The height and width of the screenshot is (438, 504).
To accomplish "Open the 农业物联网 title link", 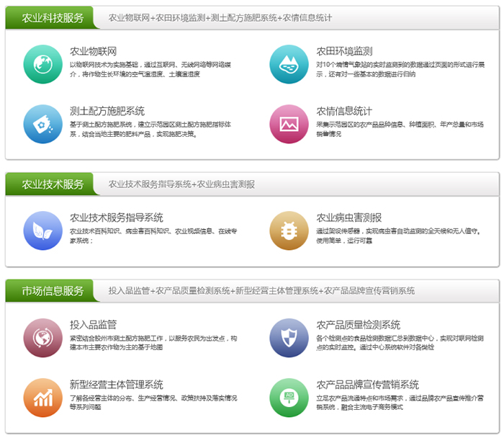I will click(x=93, y=51).
